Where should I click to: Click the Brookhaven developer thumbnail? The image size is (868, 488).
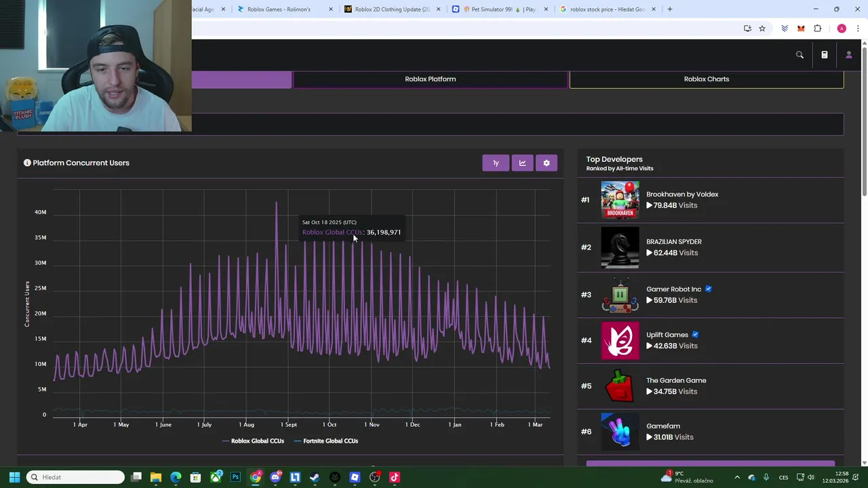620,200
